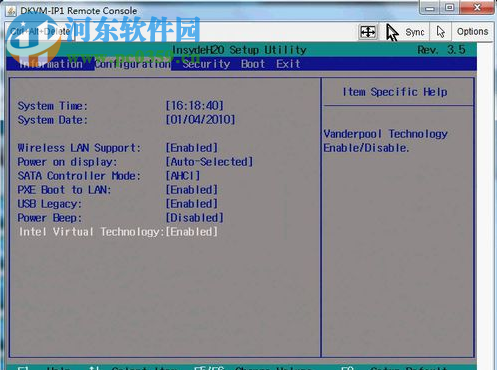Click the InsydeH20 Setup Utility title

pyautogui.click(x=239, y=50)
